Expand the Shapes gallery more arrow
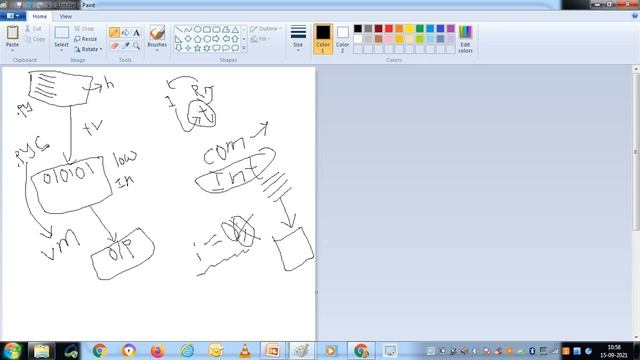Viewport: 640px width, 360px height. tap(244, 48)
